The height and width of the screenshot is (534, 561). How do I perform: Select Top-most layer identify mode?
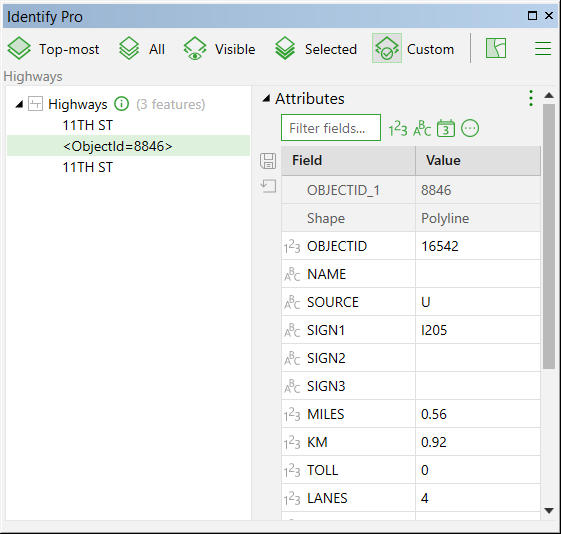click(53, 49)
